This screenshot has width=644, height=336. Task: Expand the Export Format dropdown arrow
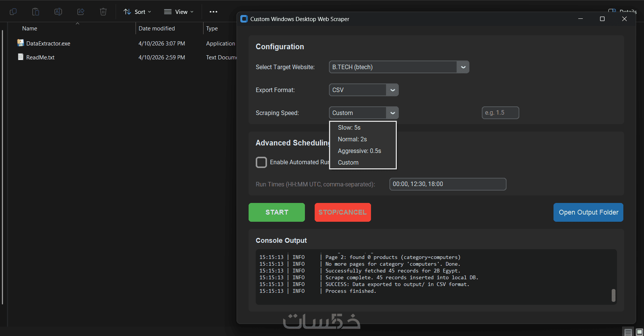(392, 90)
